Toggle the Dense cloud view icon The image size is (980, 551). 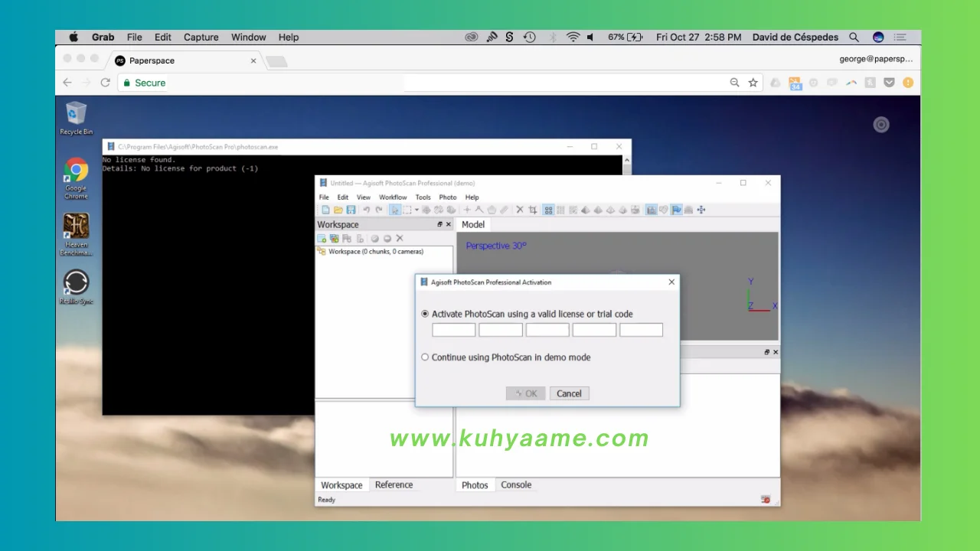point(560,210)
